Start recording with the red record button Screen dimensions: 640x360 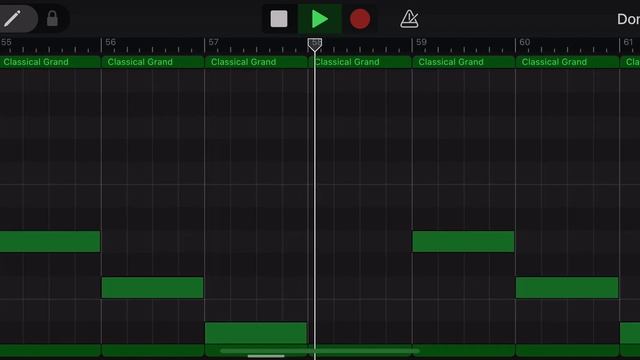coord(360,19)
